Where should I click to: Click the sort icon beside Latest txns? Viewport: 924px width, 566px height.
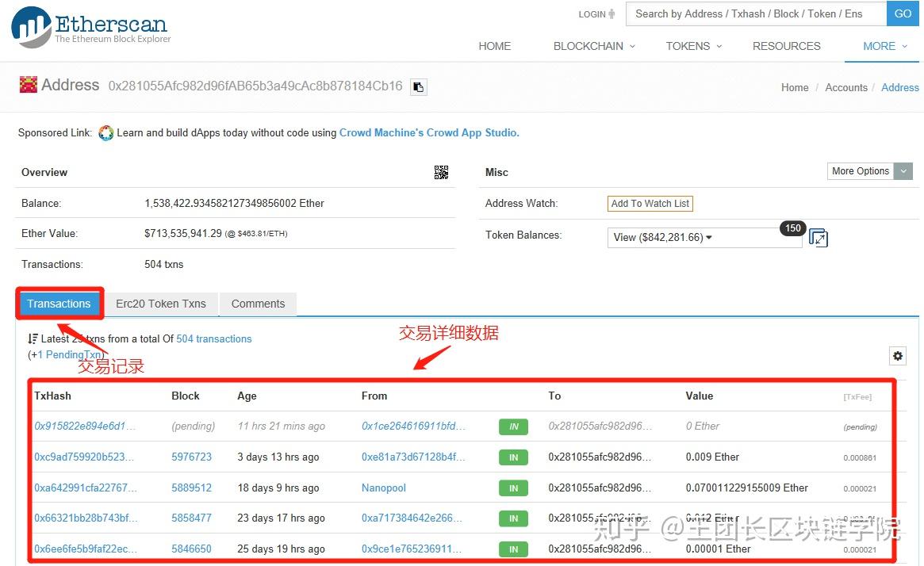click(x=33, y=338)
